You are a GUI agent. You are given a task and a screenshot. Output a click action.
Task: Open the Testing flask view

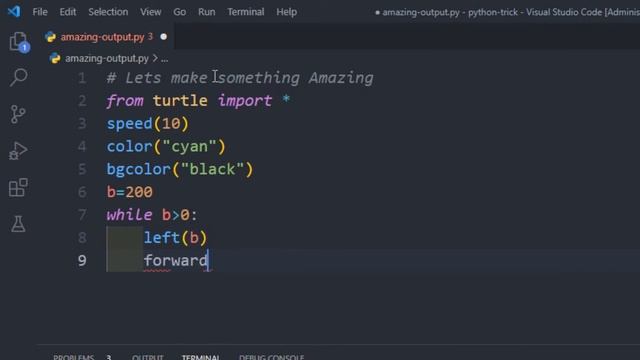[18, 224]
